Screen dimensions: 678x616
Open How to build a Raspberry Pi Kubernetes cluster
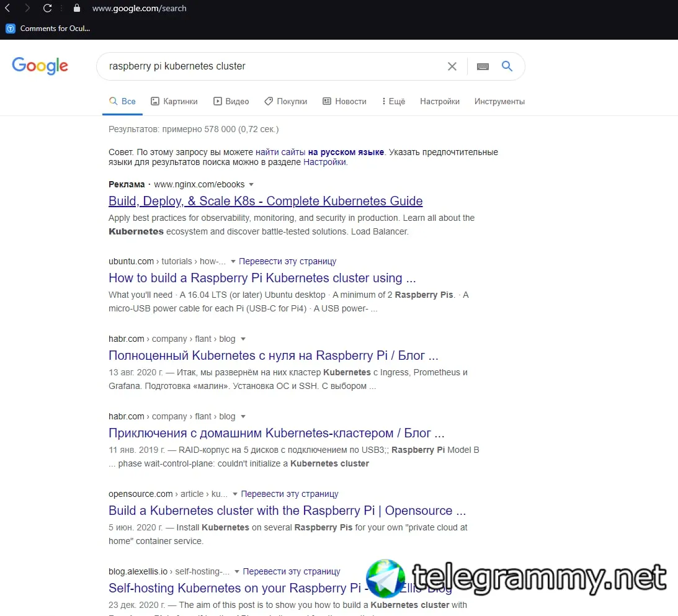pyautogui.click(x=262, y=278)
